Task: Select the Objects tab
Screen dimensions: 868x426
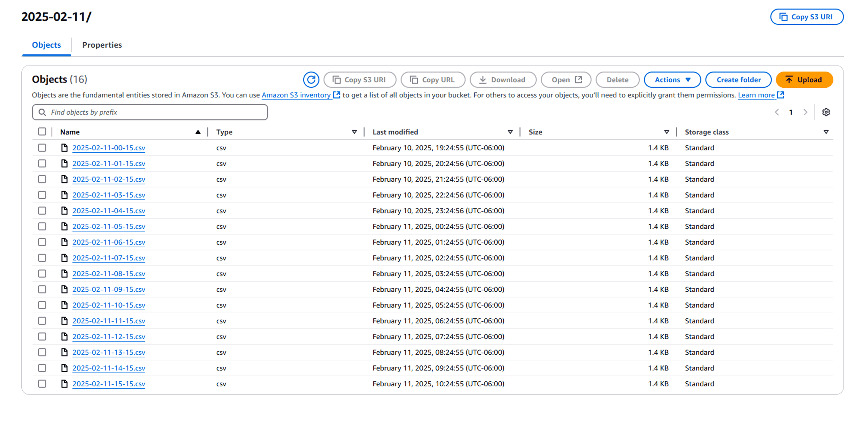Action: pyautogui.click(x=46, y=45)
